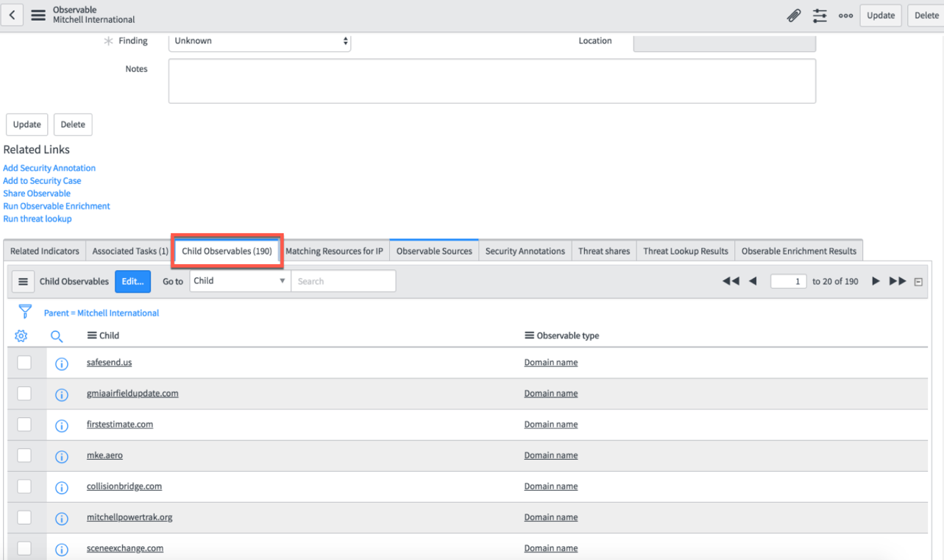
Task: Preview record info for mke.aero
Action: coord(62,456)
